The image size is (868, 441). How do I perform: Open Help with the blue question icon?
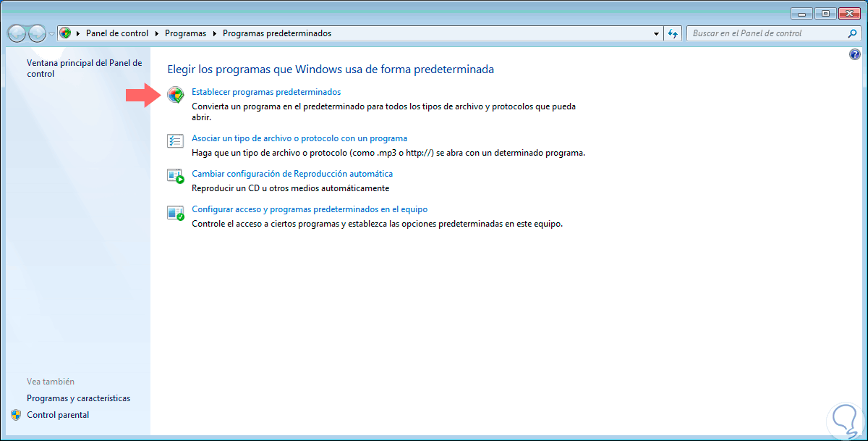coord(855,54)
